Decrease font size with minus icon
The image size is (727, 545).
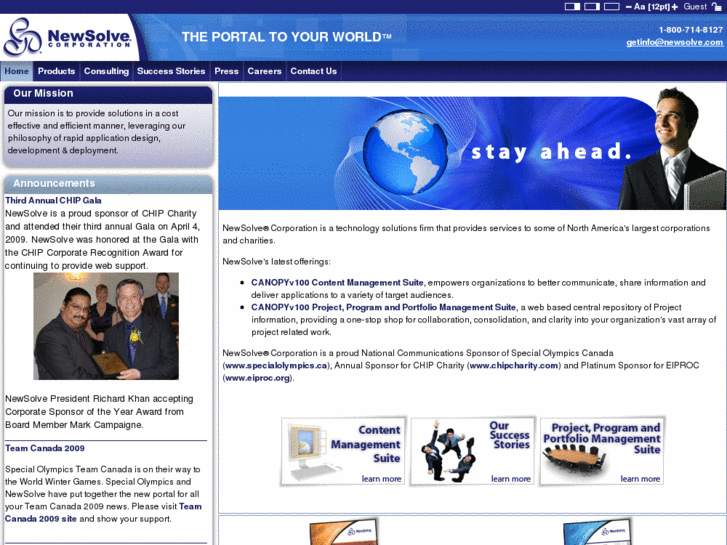coord(628,7)
